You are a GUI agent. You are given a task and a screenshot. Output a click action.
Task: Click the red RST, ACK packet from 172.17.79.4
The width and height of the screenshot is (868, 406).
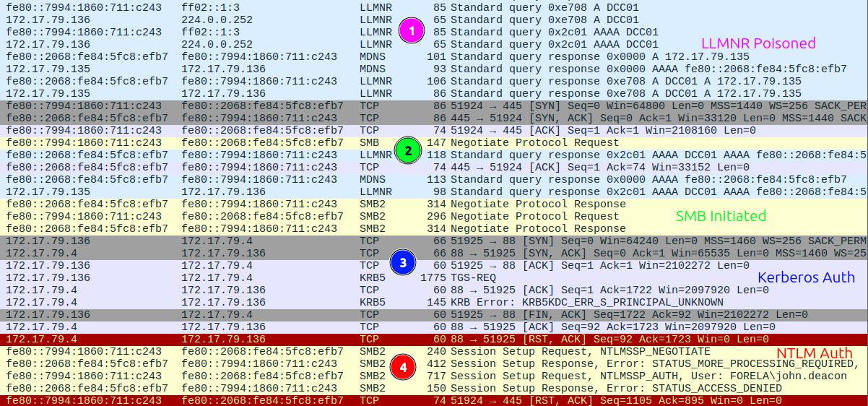[x=433, y=339]
